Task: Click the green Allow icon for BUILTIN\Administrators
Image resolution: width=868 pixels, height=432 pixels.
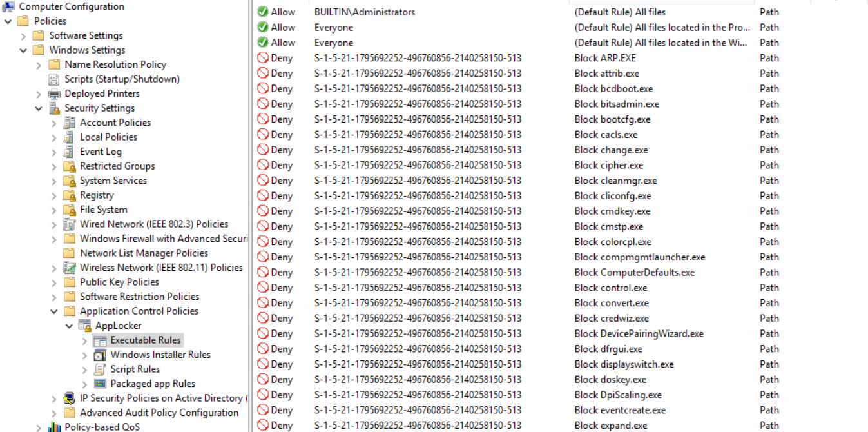Action: click(x=262, y=12)
